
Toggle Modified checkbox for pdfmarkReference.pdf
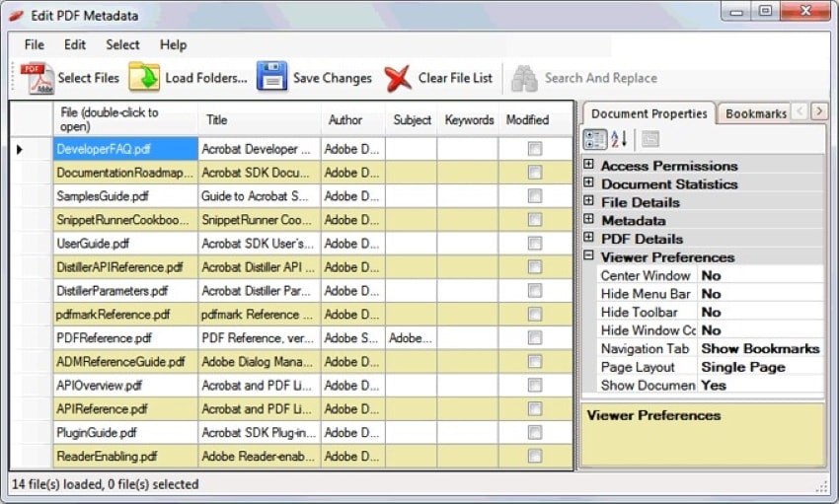click(x=535, y=315)
